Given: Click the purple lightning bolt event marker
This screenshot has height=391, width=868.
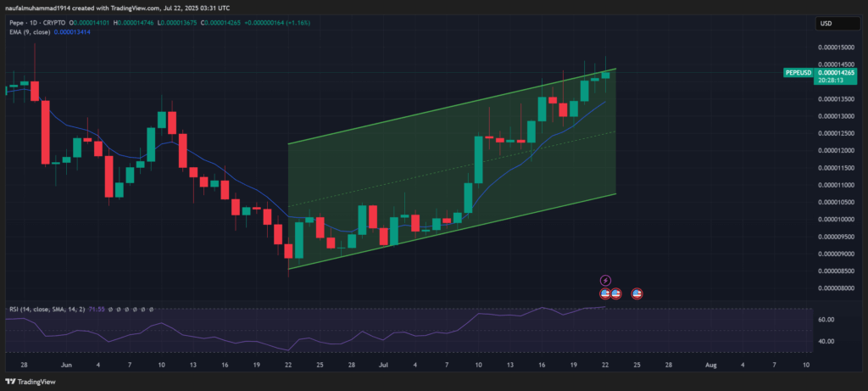Looking at the screenshot, I should click(605, 280).
